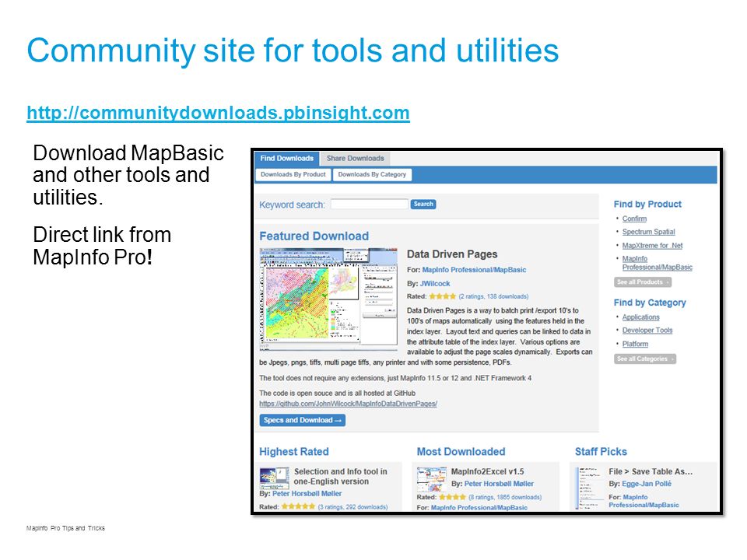Viewport: 747px width, 560px height.
Task: Open the MapInfo Professional/MapBasic sidebar product link
Action: [x=657, y=263]
